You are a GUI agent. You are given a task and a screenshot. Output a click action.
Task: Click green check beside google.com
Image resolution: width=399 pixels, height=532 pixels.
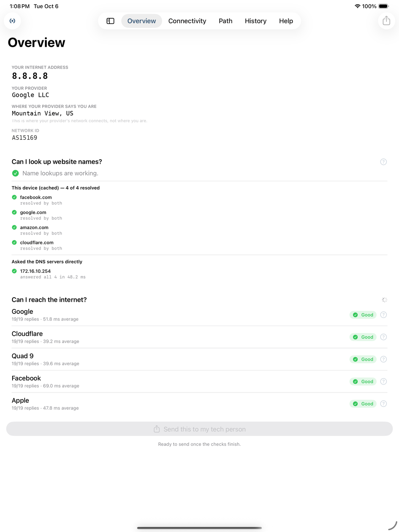pyautogui.click(x=14, y=212)
